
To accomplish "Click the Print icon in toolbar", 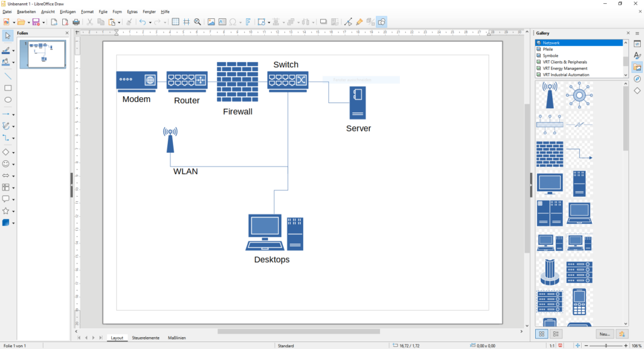I will coord(76,22).
